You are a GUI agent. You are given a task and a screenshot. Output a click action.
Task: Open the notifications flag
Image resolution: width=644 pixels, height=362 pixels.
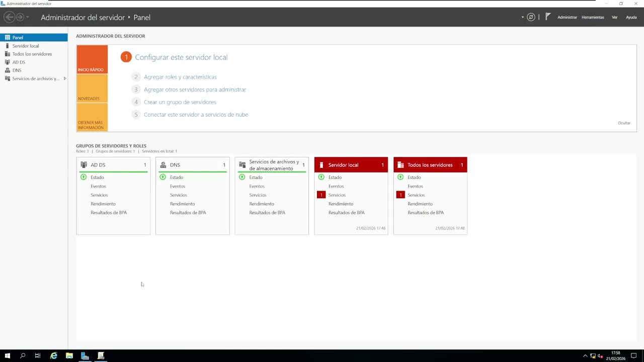(x=548, y=17)
